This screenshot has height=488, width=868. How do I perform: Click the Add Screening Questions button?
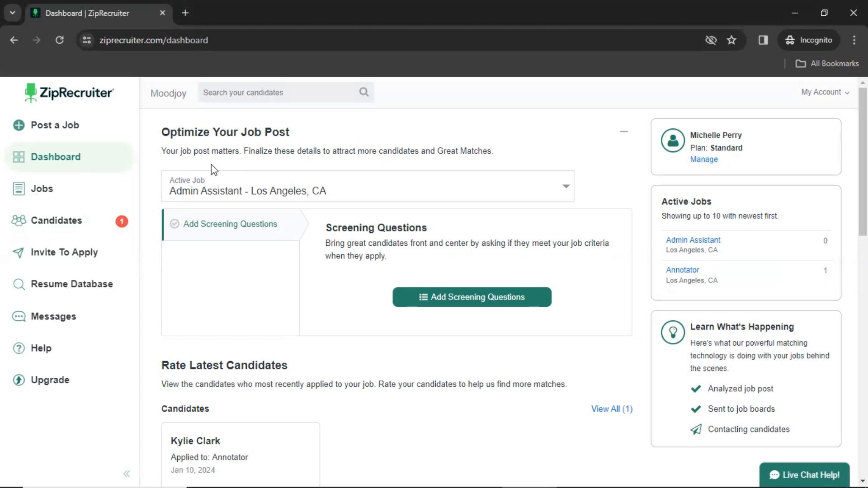click(472, 297)
